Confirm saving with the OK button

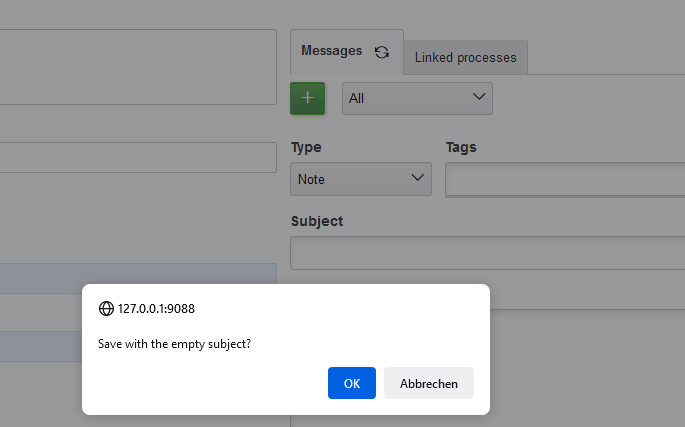(351, 383)
